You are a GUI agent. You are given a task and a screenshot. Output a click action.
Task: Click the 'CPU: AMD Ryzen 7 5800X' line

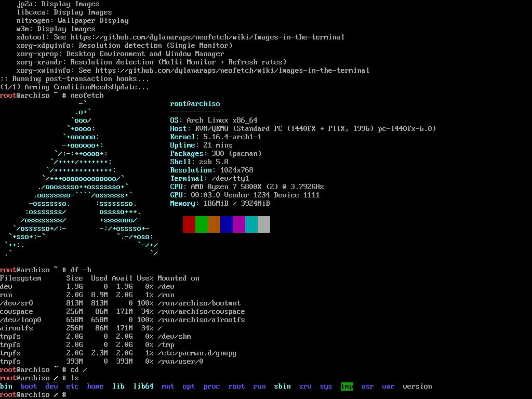[x=247, y=187]
